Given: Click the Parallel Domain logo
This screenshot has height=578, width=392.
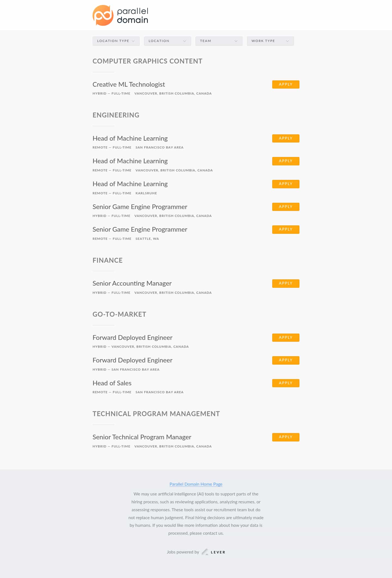Looking at the screenshot, I should [x=120, y=16].
